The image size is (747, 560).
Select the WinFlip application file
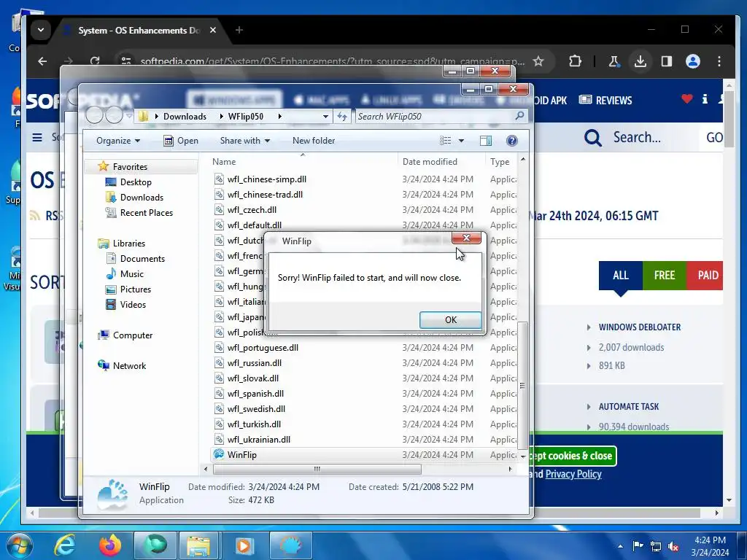coord(241,455)
